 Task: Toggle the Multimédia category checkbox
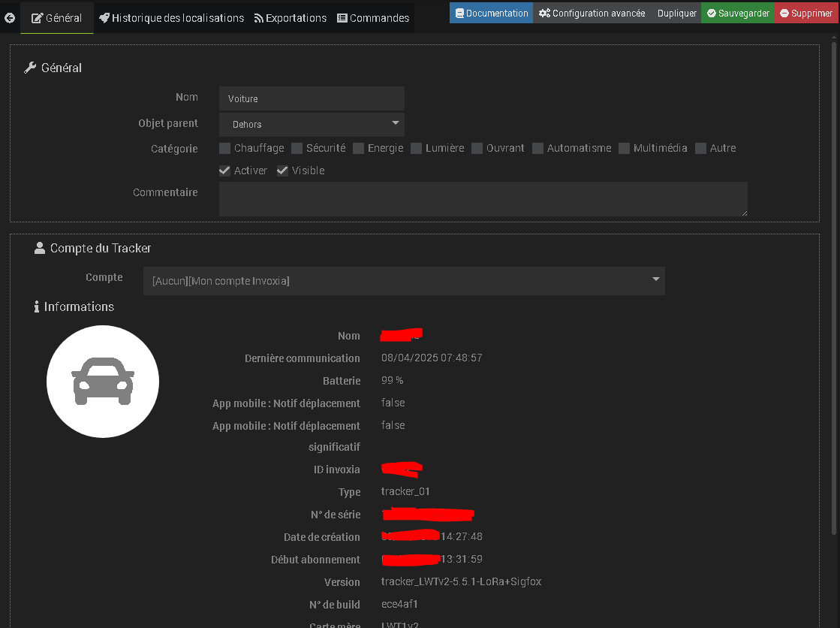click(624, 148)
